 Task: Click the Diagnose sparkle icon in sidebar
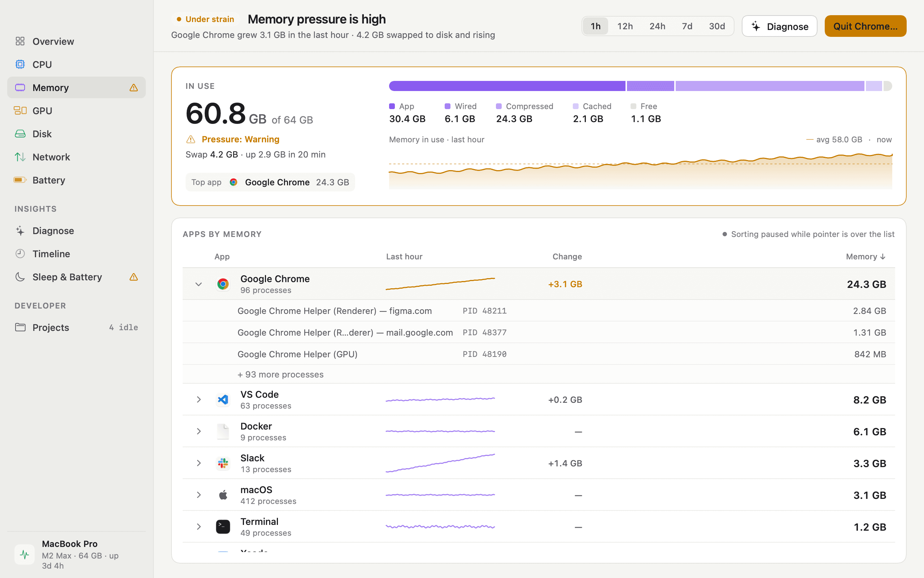[x=20, y=230]
